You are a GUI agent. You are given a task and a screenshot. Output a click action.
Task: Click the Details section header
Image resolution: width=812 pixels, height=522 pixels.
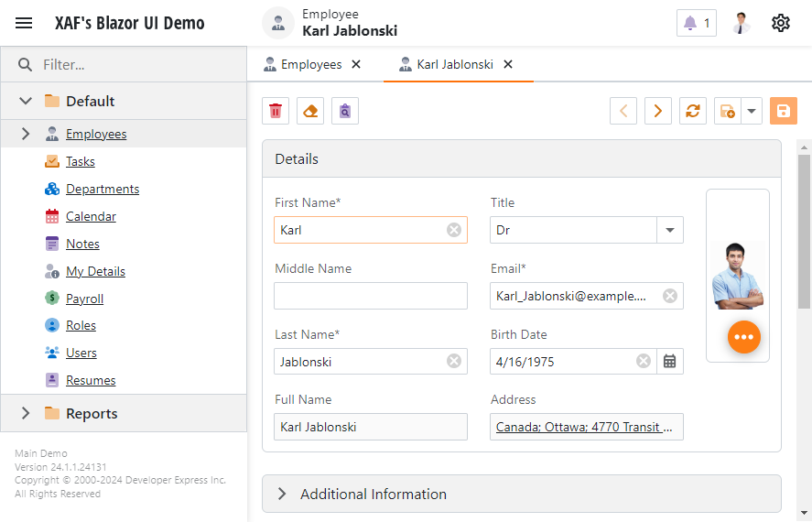tap(522, 159)
